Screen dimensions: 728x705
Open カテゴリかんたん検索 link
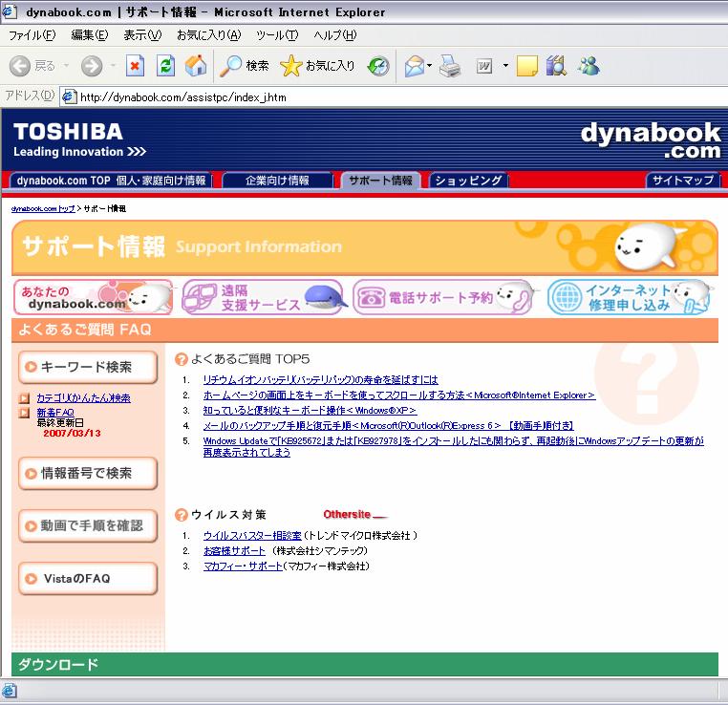point(83,397)
